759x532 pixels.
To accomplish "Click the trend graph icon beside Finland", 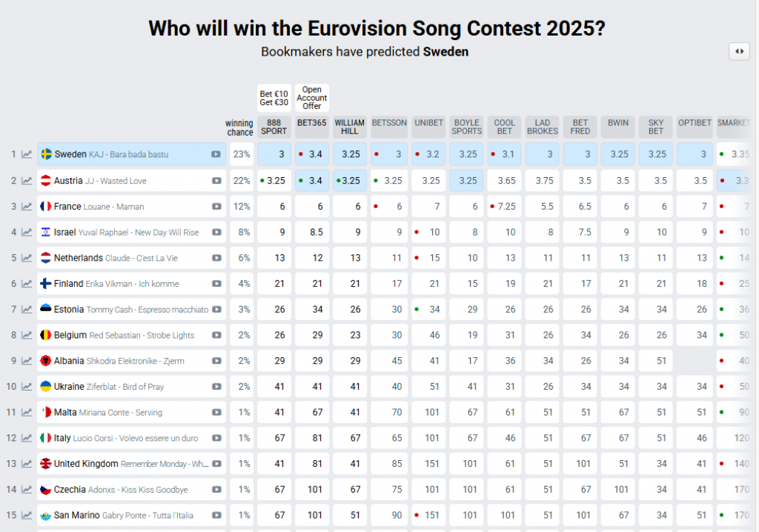I will (x=27, y=283).
